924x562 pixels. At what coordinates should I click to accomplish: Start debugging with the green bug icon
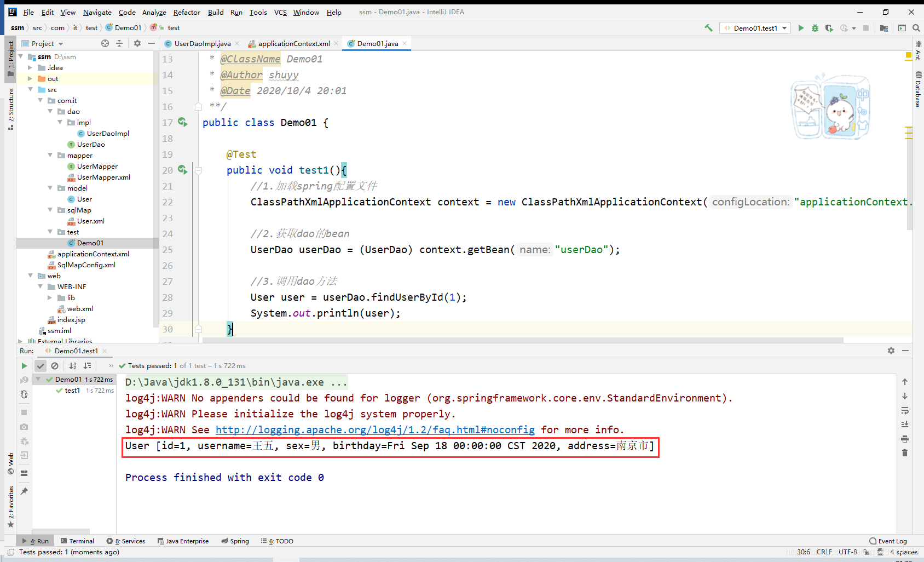815,28
